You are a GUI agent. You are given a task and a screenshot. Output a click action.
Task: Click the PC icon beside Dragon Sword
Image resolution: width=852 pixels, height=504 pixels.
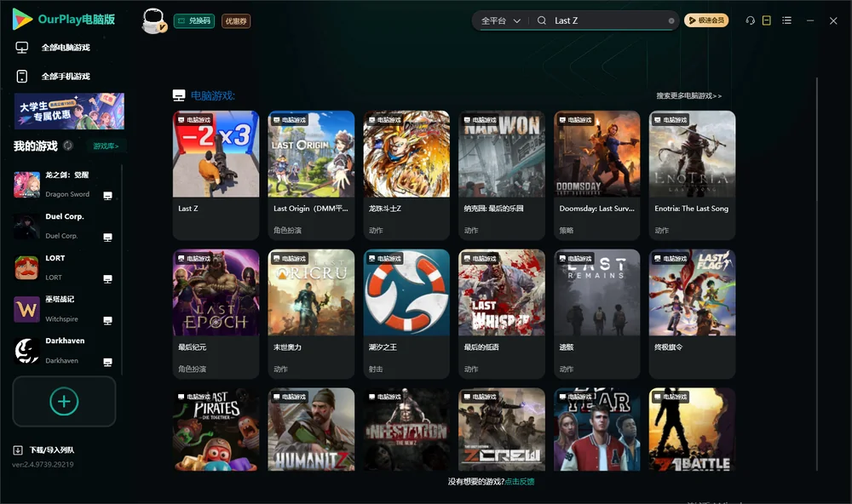[107, 196]
